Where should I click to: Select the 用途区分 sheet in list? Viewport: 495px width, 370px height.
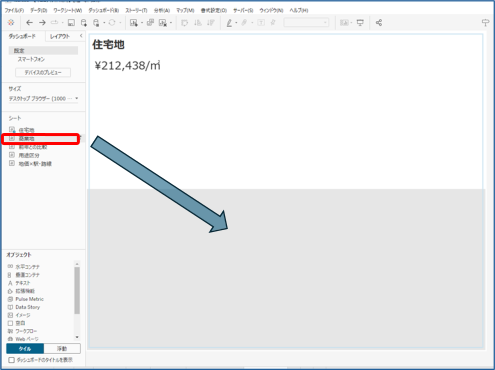tap(29, 155)
